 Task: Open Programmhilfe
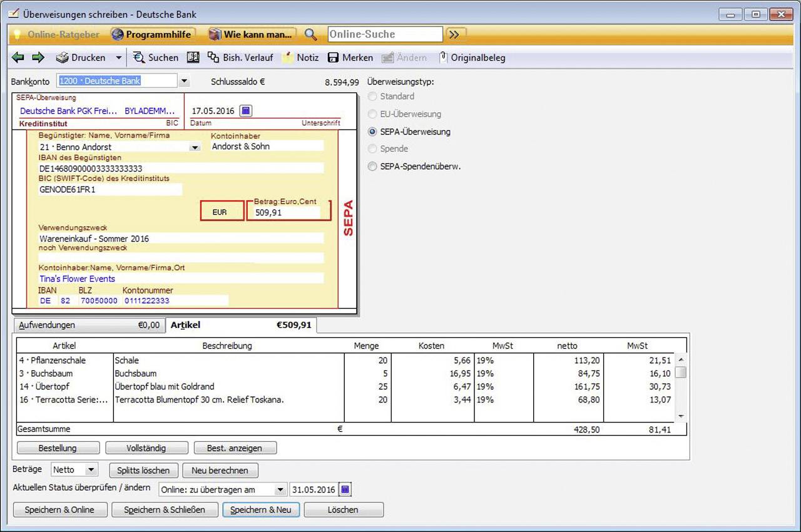click(153, 34)
